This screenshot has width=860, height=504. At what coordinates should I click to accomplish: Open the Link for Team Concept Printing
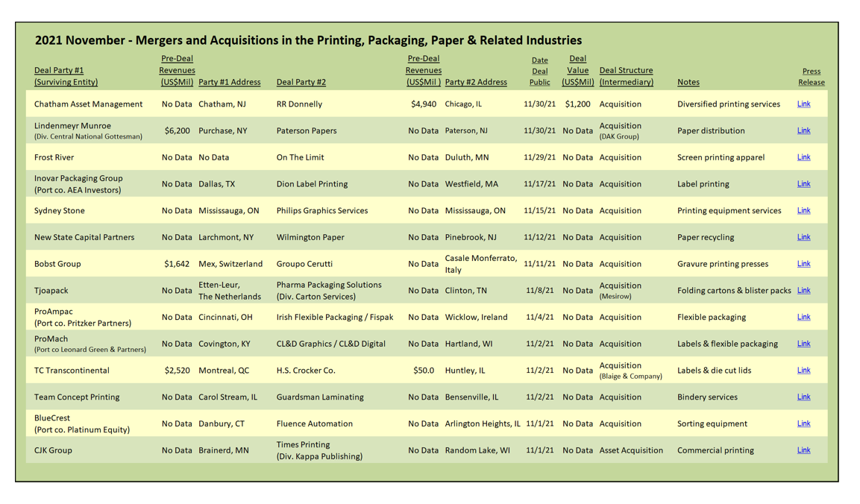point(803,397)
